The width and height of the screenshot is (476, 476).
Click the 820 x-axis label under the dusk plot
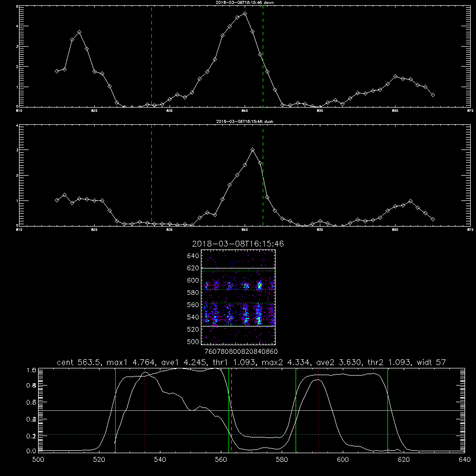click(94, 230)
